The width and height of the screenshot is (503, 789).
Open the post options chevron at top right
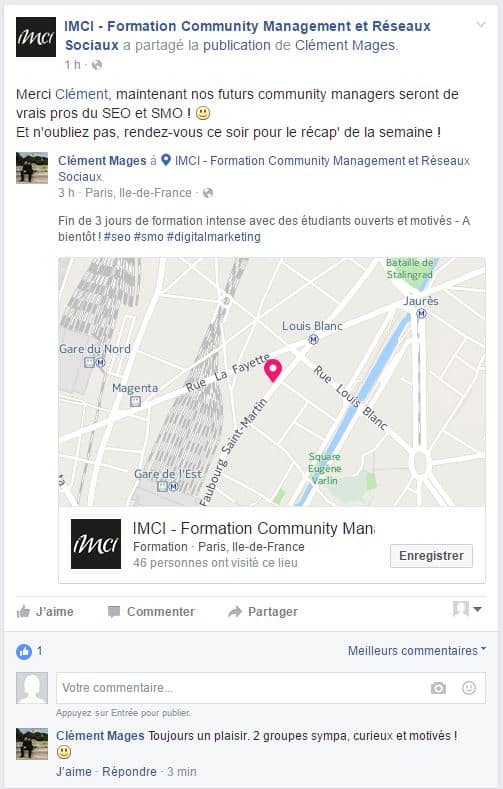(481, 24)
